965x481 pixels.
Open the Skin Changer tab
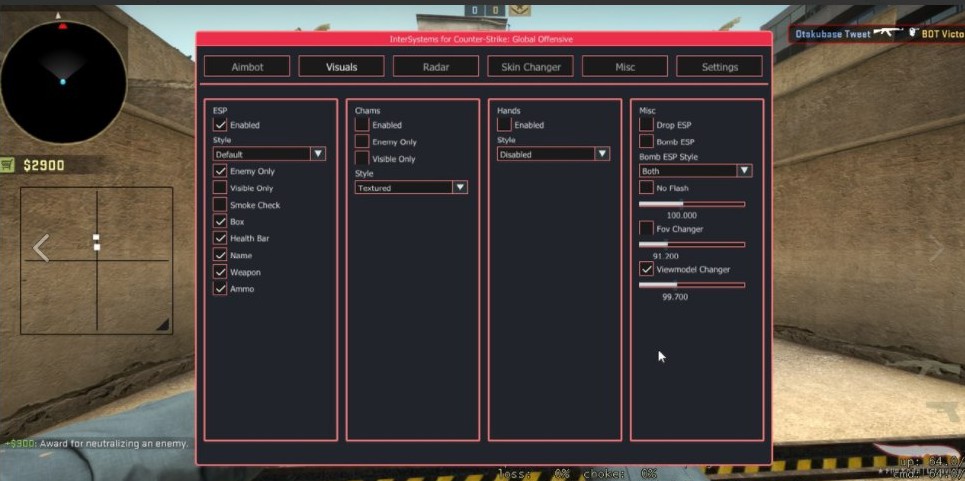coord(531,66)
